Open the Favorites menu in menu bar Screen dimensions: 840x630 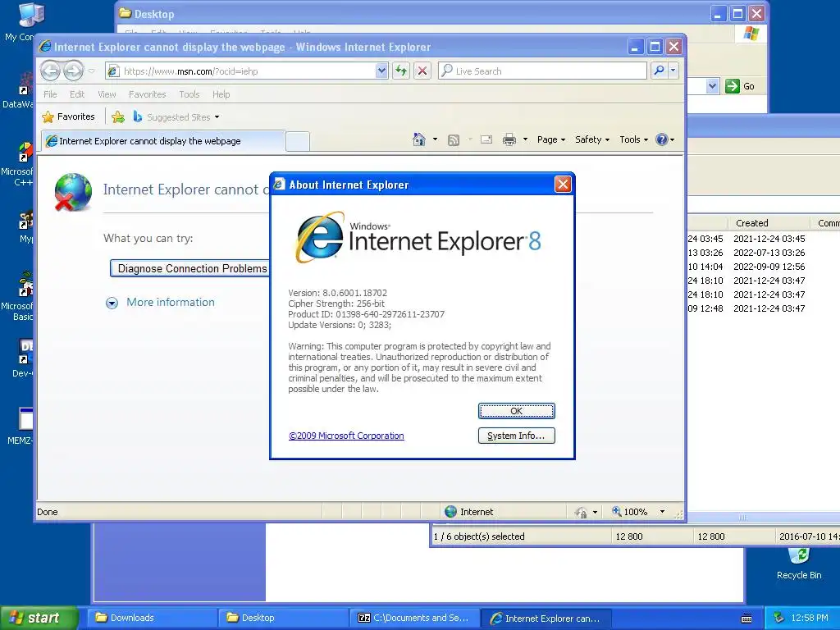[x=148, y=94]
